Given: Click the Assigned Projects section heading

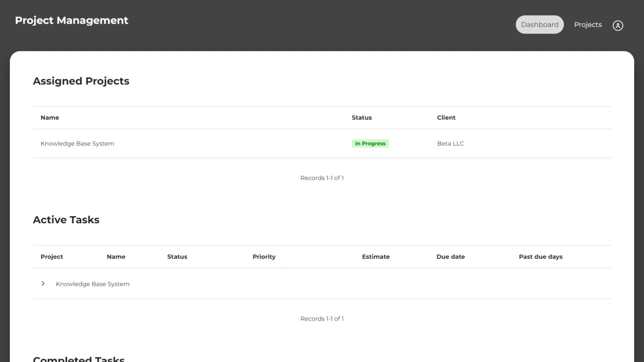Looking at the screenshot, I should tap(81, 81).
